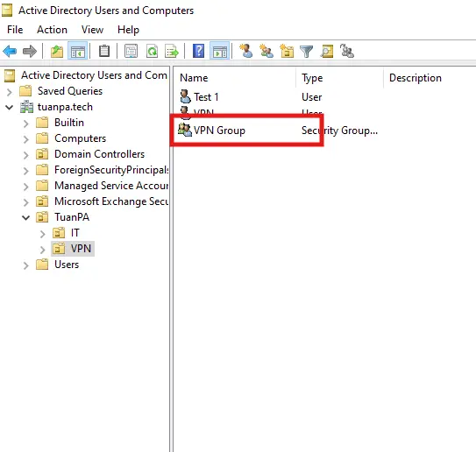Expand the VPN organizational unit

click(x=42, y=250)
